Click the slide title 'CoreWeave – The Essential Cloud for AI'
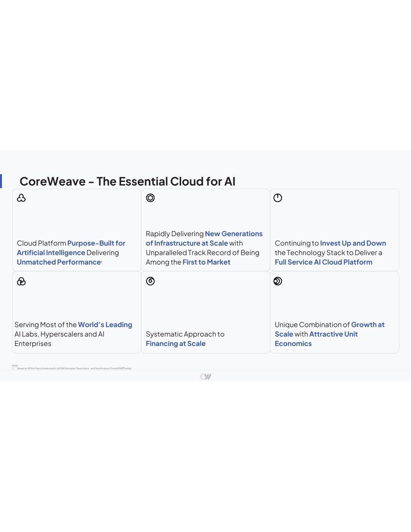 pos(127,181)
